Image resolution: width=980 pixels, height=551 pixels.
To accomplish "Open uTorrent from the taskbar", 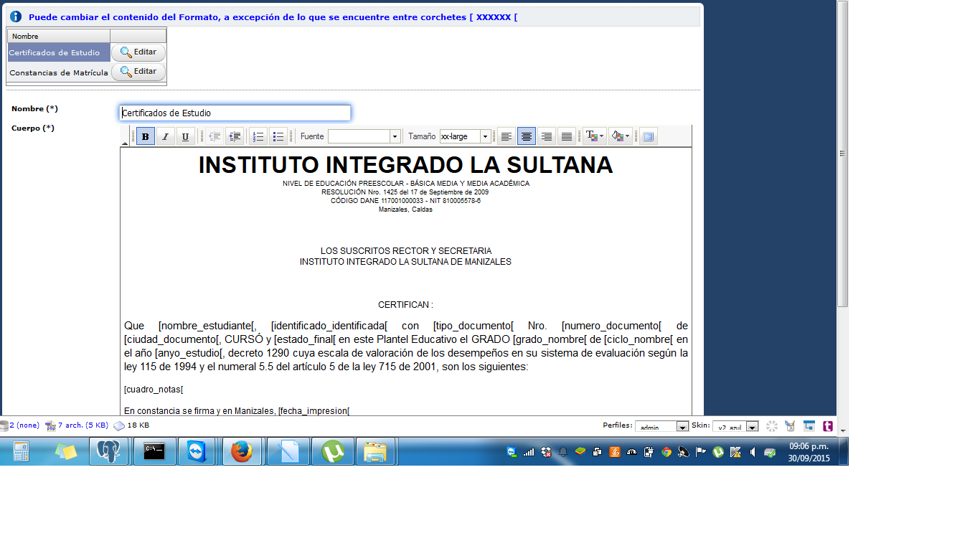I will pos(332,451).
